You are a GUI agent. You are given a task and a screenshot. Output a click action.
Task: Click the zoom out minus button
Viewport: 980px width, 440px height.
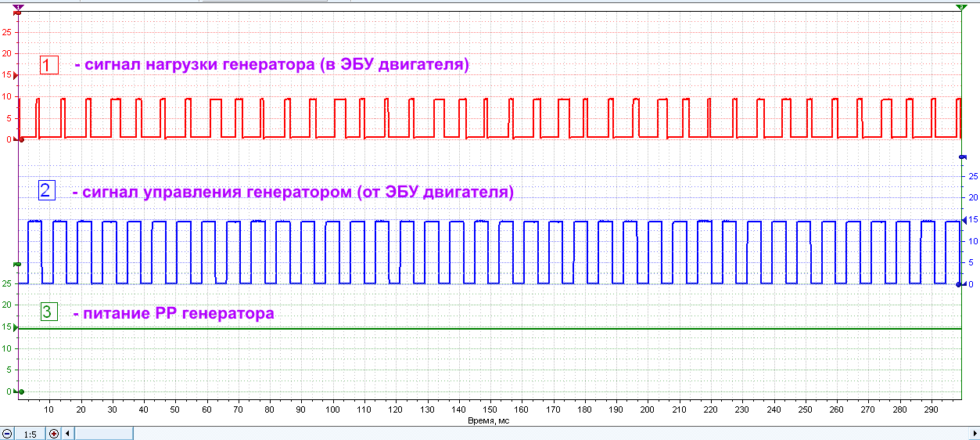point(7,434)
